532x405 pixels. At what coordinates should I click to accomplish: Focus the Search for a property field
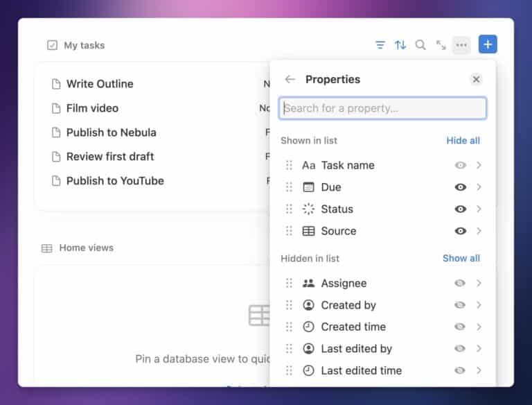382,108
